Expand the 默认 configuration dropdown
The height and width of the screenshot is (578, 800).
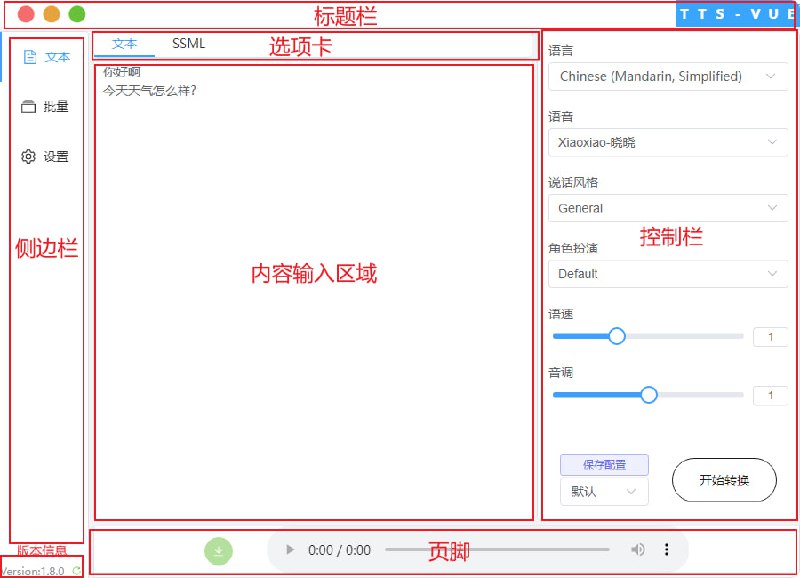[603, 491]
